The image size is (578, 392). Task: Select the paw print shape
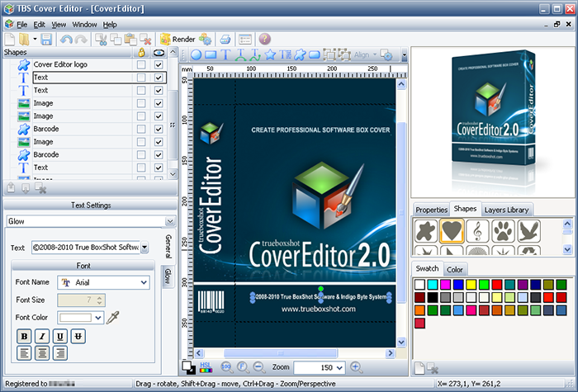coord(503,231)
